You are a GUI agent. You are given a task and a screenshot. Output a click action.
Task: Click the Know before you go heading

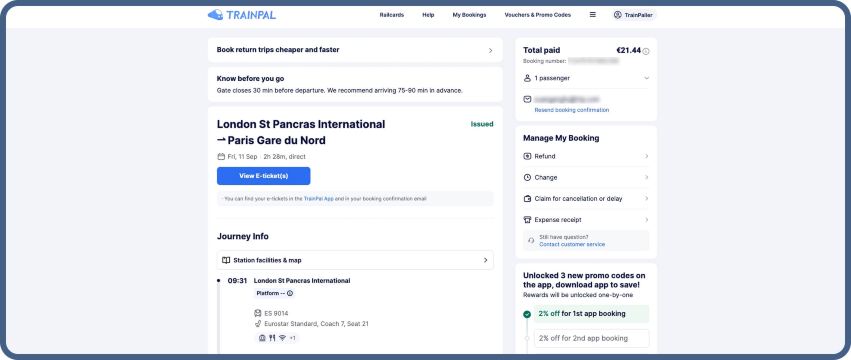click(x=250, y=79)
